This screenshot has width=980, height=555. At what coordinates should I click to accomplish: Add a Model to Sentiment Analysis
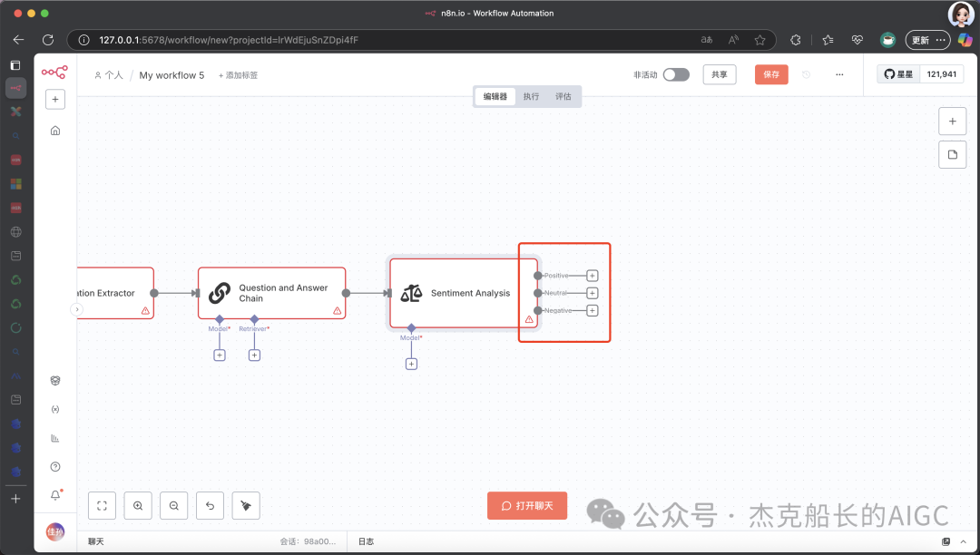pyautogui.click(x=411, y=364)
